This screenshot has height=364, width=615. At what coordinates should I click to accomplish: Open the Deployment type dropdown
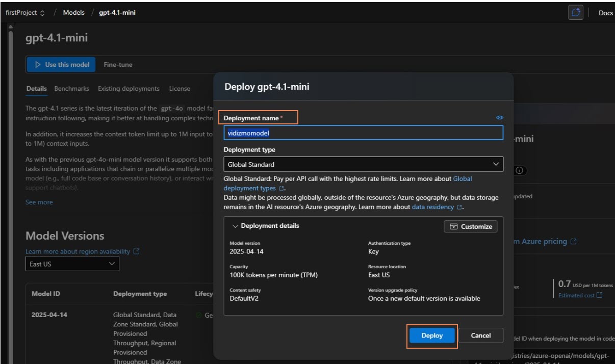pos(363,164)
